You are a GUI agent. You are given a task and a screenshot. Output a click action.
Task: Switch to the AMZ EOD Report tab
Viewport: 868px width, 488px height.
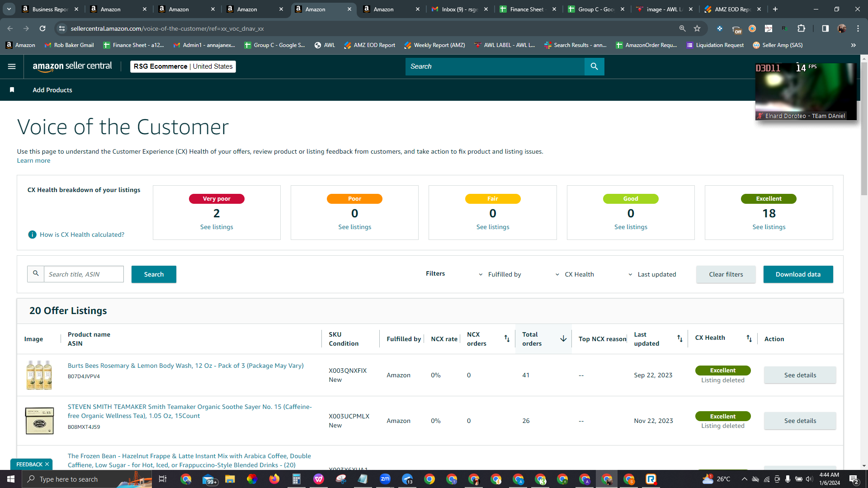[x=733, y=9]
